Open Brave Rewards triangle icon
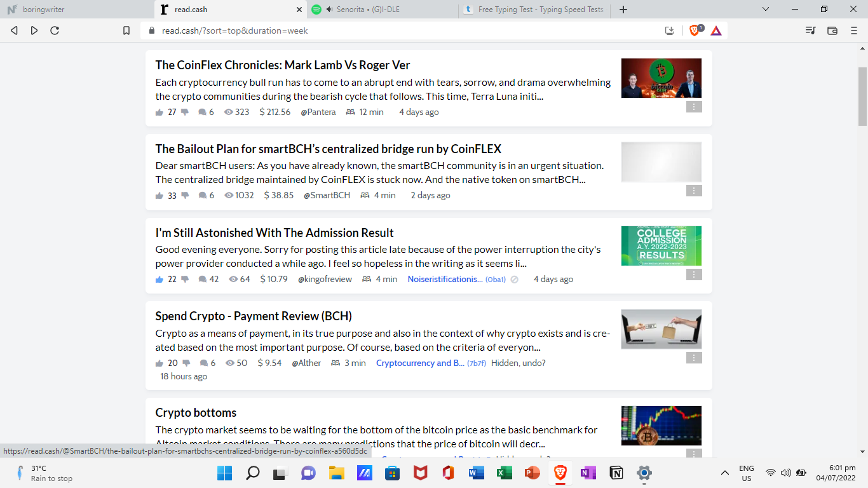The height and width of the screenshot is (488, 868). click(715, 30)
